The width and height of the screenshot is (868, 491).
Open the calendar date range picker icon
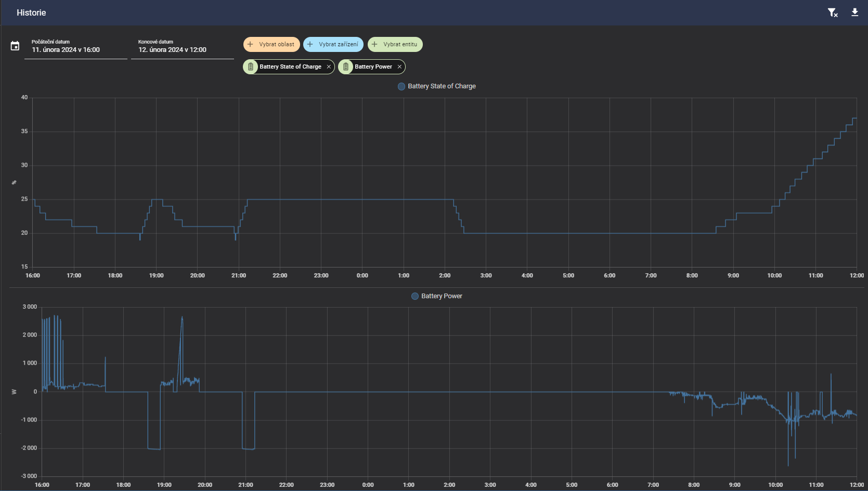pyautogui.click(x=15, y=46)
